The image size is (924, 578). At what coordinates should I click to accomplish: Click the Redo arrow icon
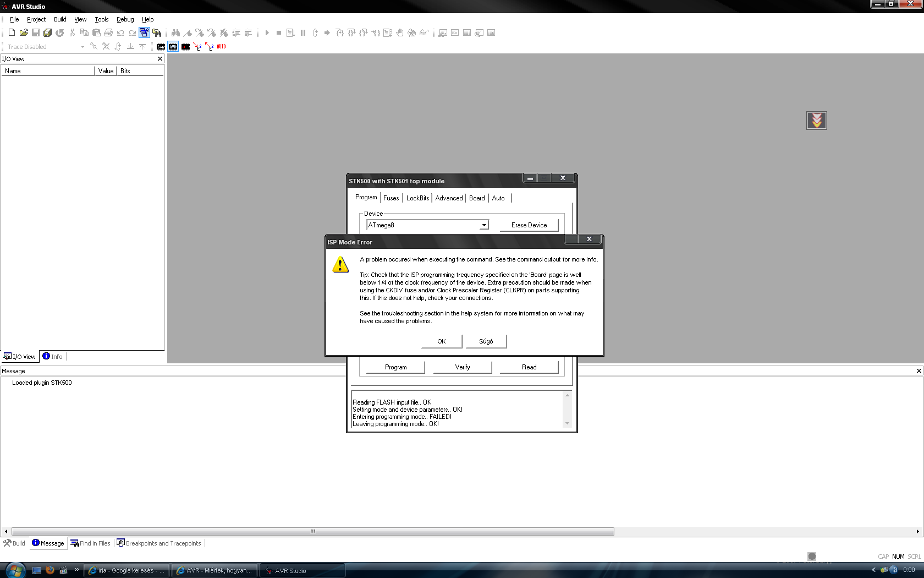click(133, 33)
